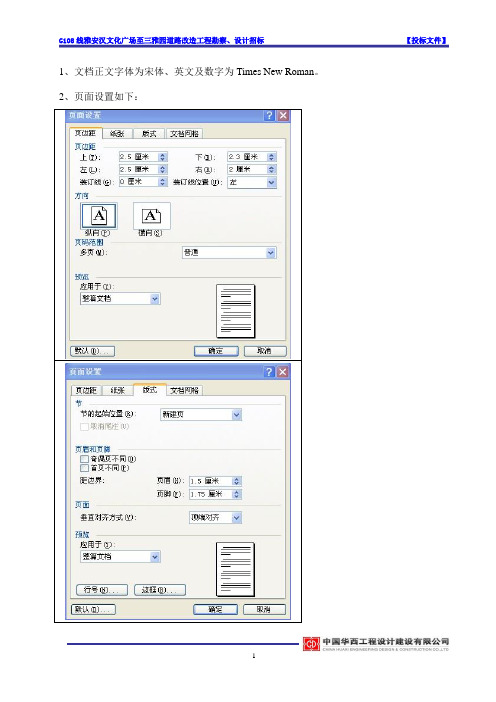This screenshot has width=496, height=702.
Task: Select 页边距 tab in the margins dialog
Action: [86, 133]
